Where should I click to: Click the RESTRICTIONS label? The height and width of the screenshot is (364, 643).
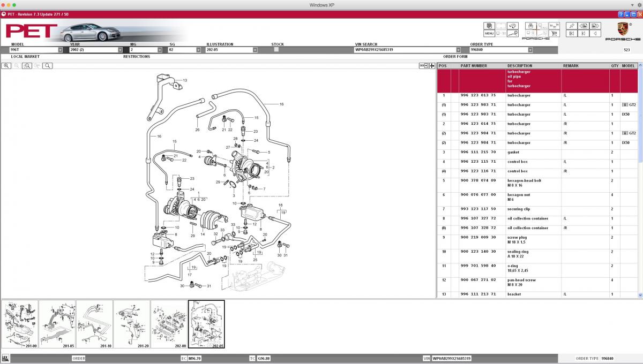point(137,56)
